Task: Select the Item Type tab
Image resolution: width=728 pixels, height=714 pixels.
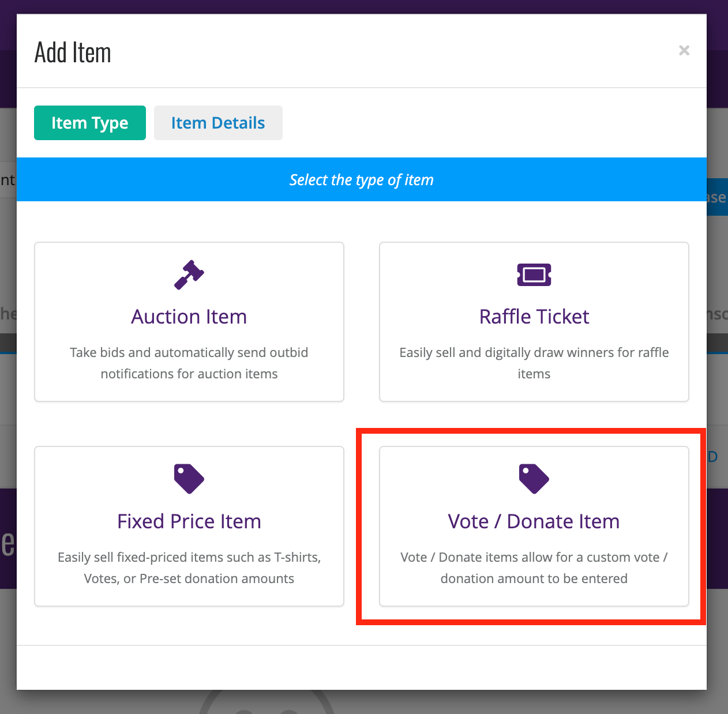Action: click(x=90, y=123)
